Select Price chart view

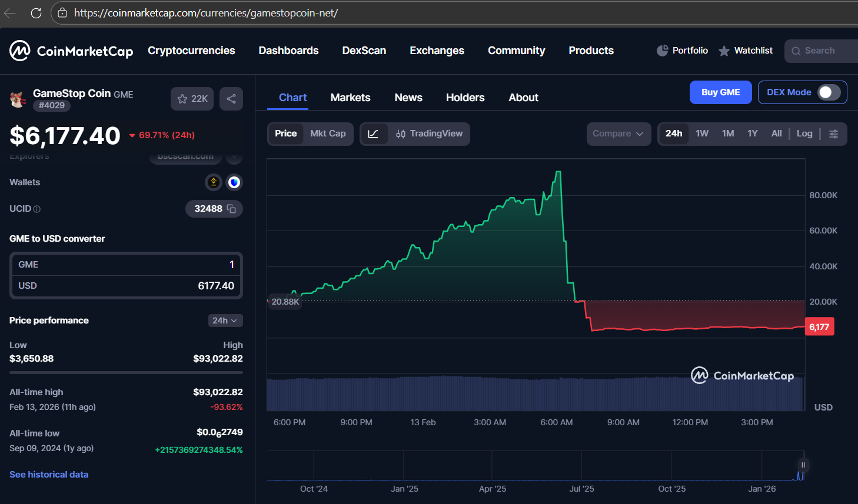coord(286,134)
